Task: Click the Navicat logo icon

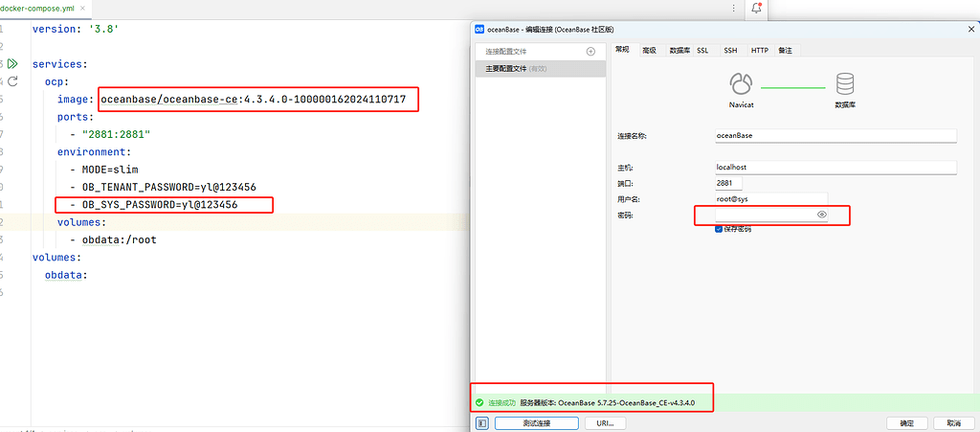Action: 742,82
